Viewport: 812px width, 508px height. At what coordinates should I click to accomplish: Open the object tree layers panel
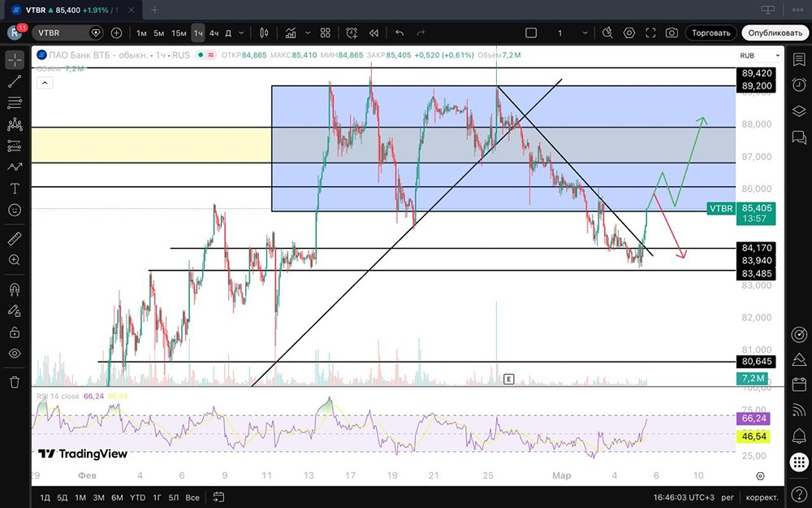[799, 111]
